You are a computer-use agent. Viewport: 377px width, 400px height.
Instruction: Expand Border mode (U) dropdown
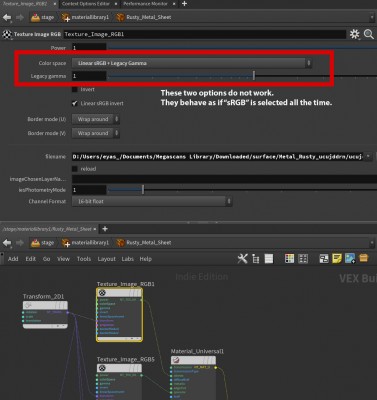95,119
